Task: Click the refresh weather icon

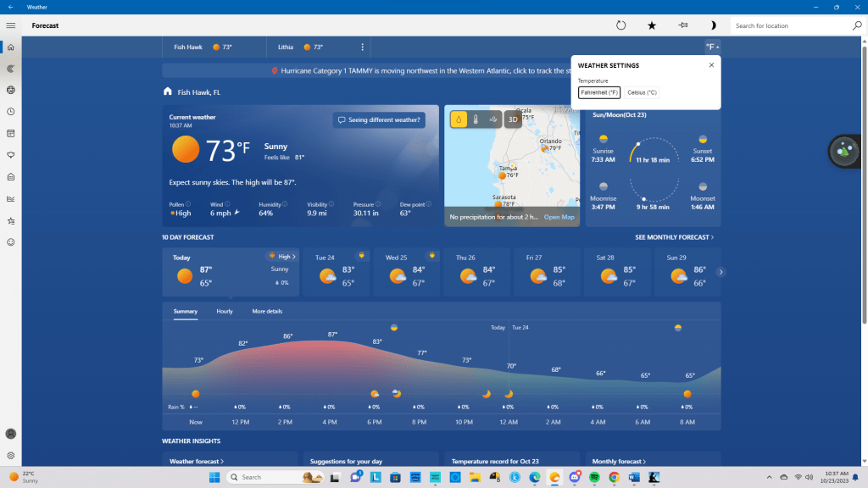Action: click(620, 25)
